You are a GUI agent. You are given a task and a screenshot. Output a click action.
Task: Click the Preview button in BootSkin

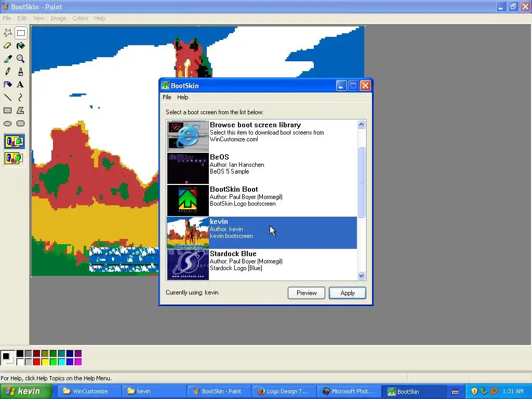[307, 293]
